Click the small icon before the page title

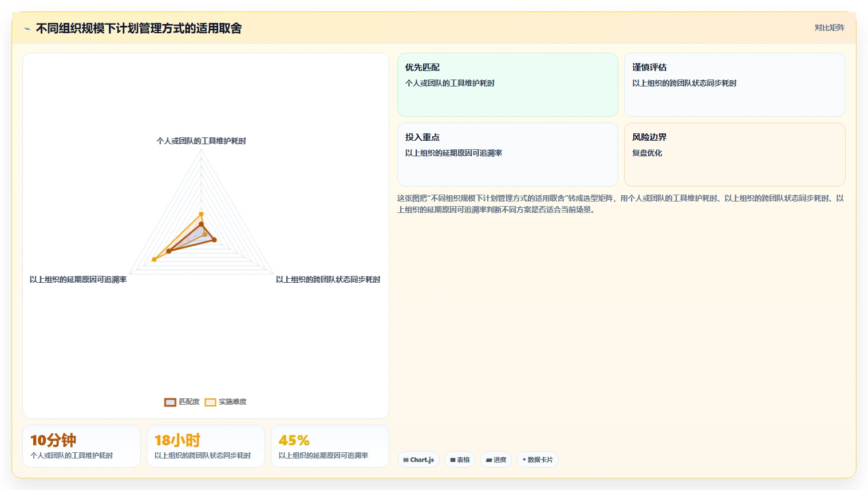(x=27, y=29)
